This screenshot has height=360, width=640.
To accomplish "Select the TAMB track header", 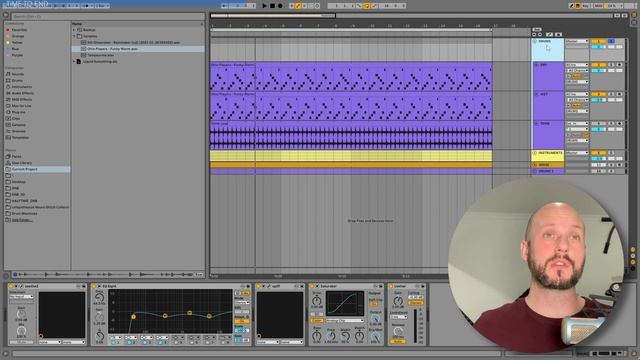I will (x=548, y=135).
